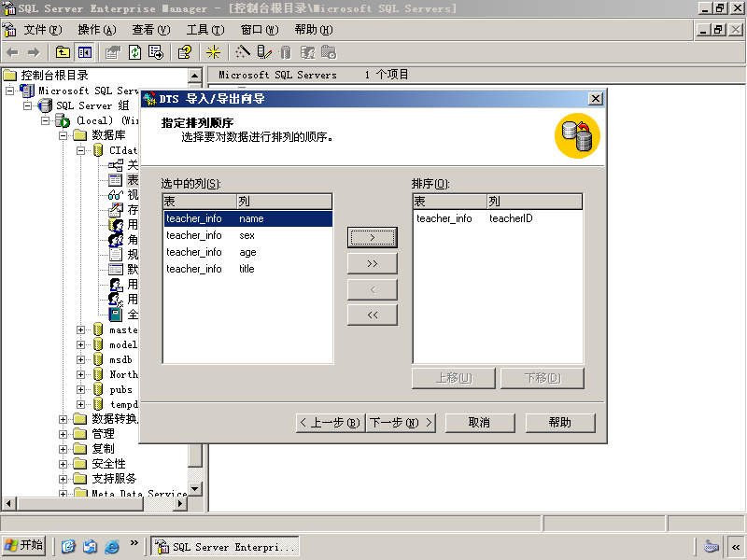
Task: Open the 窗口(W) menu
Action: tap(260, 30)
